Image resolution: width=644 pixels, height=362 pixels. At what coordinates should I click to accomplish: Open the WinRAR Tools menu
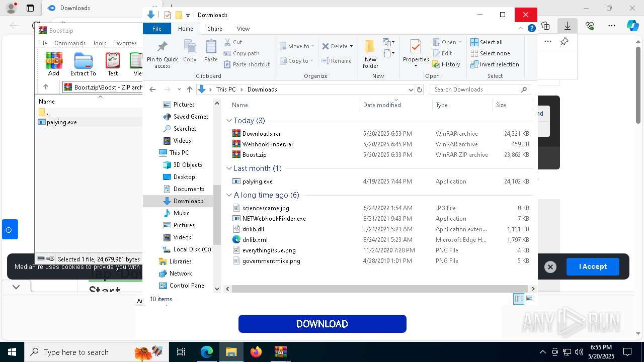[99, 43]
